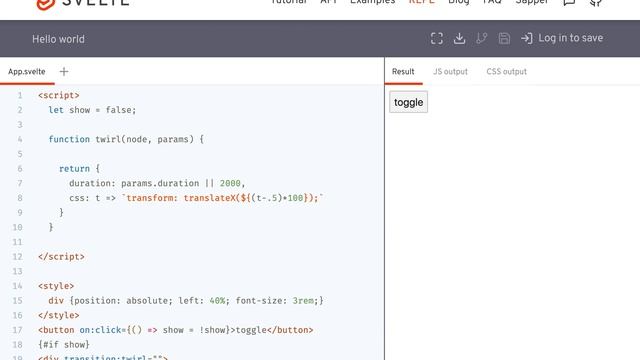
Task: Open the Examples nav link
Action: point(373,2)
